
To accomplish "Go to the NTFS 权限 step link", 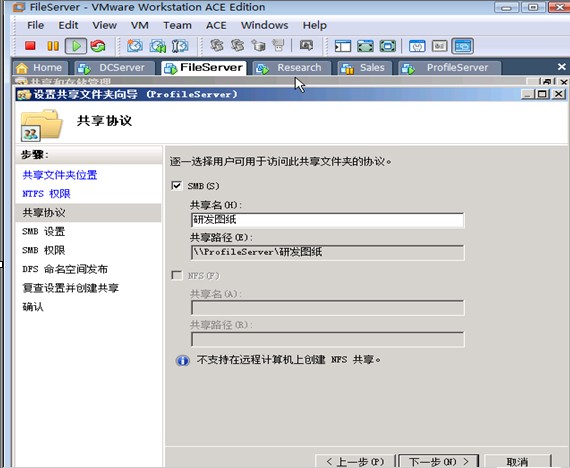I will point(46,194).
